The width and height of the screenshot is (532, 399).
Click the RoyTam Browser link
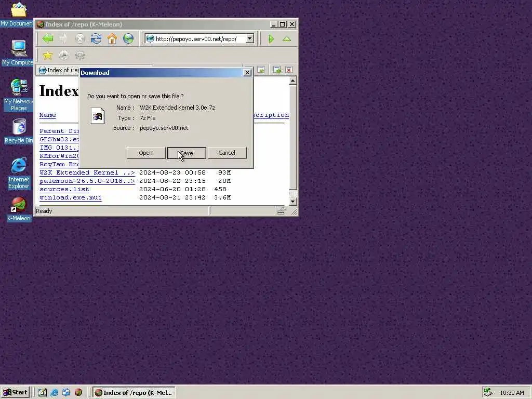(x=59, y=164)
